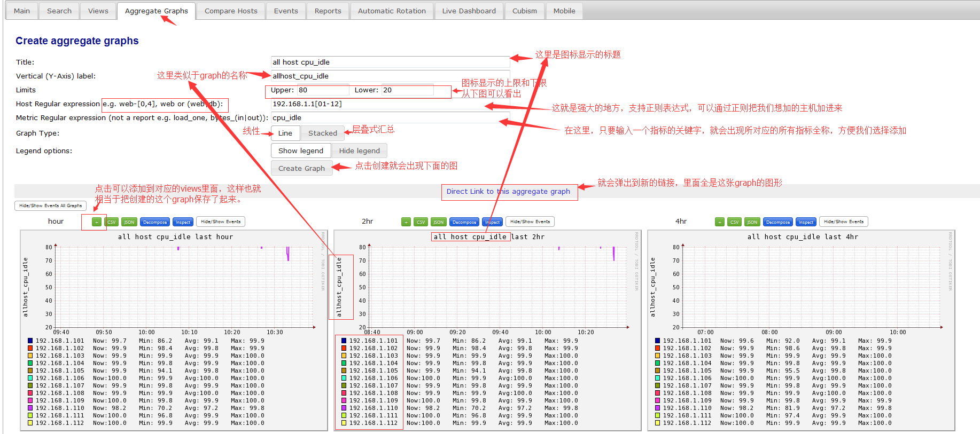980x434 pixels.
Task: Switch to the Live Dashboard tab
Action: pyautogui.click(x=469, y=11)
